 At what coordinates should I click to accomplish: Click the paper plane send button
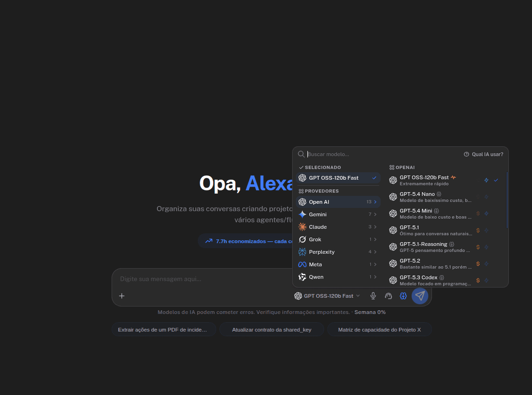pos(419,296)
